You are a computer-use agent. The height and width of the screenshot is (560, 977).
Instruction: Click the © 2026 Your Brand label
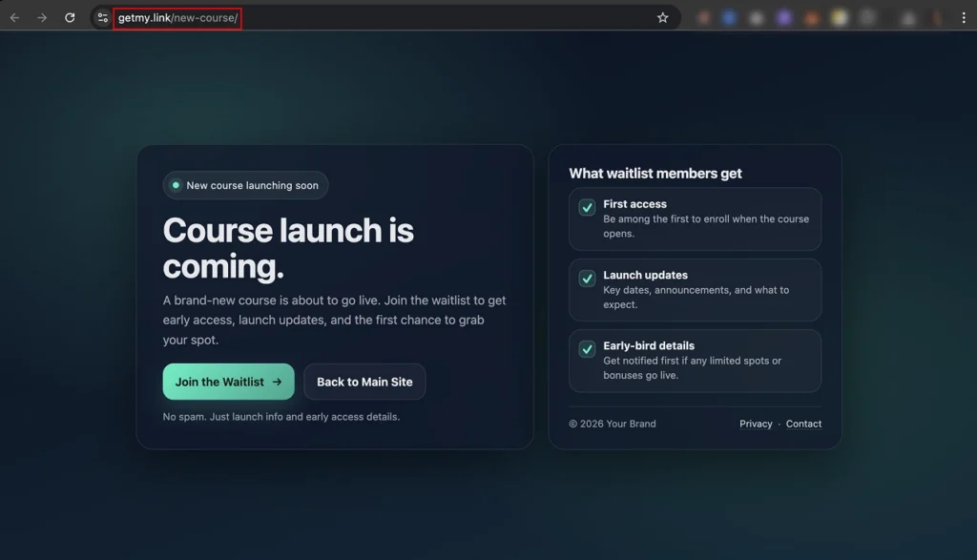pyautogui.click(x=613, y=424)
